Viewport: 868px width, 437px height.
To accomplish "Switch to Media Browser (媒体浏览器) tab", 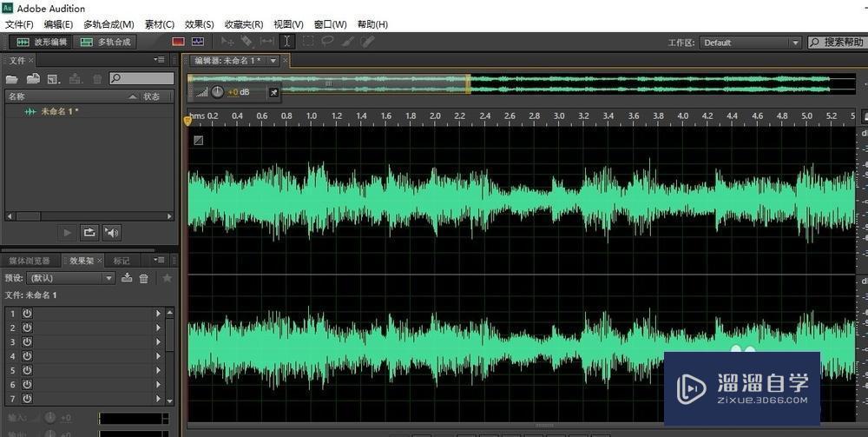I will [30, 261].
